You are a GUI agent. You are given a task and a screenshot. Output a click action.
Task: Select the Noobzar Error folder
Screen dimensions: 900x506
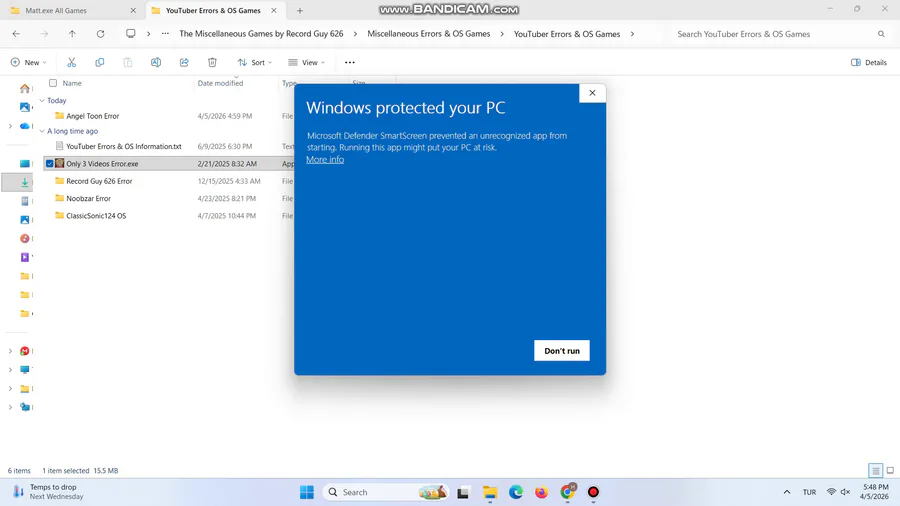pyautogui.click(x=88, y=198)
